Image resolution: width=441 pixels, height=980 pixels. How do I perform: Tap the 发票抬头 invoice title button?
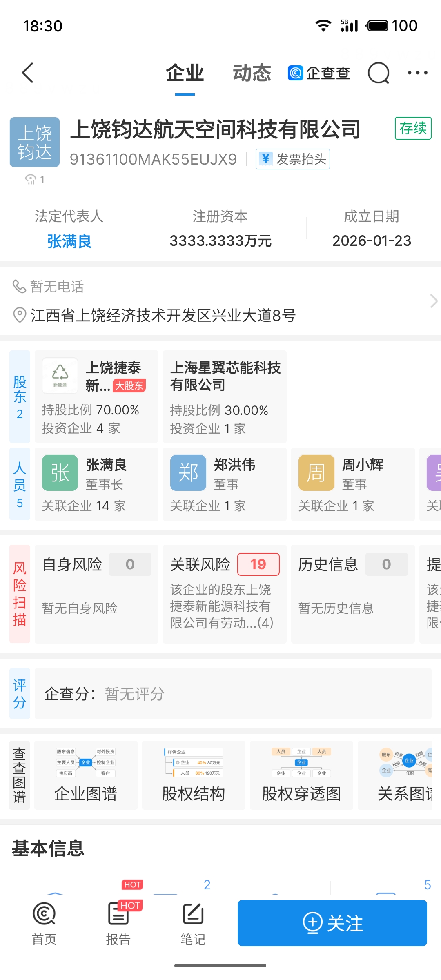click(x=292, y=159)
